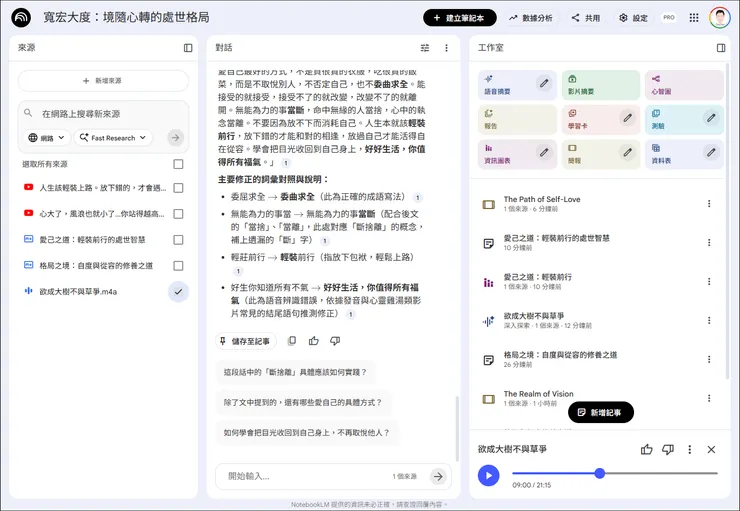
Task: Open the chat settings tune icon
Action: [x=425, y=48]
